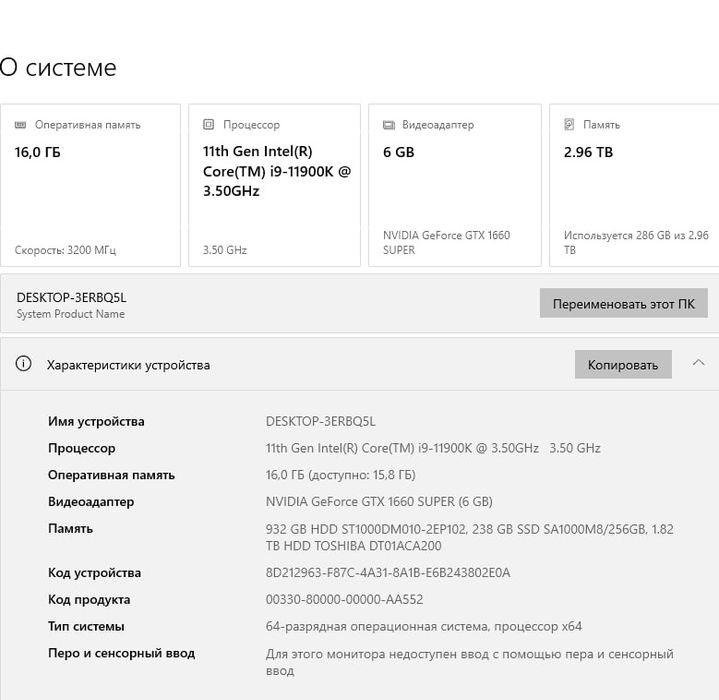The image size is (719, 700).
Task: Select the Код устройства GUID value
Action: (388, 573)
